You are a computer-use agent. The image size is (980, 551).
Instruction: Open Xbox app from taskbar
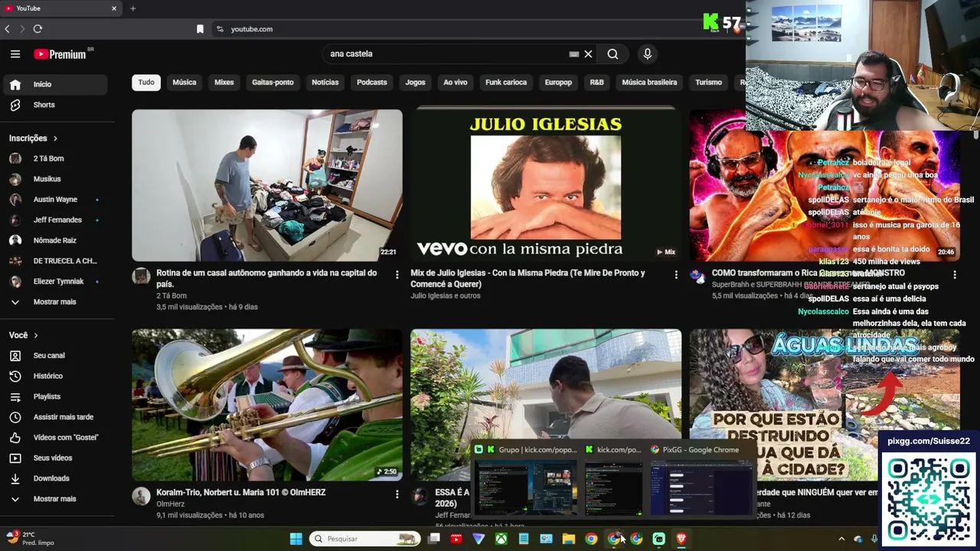(501, 539)
